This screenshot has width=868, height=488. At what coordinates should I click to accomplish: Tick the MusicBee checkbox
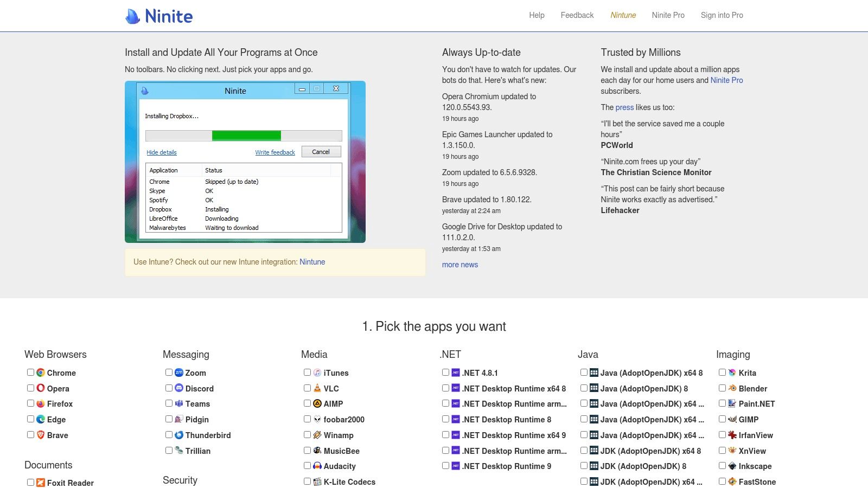(x=307, y=450)
